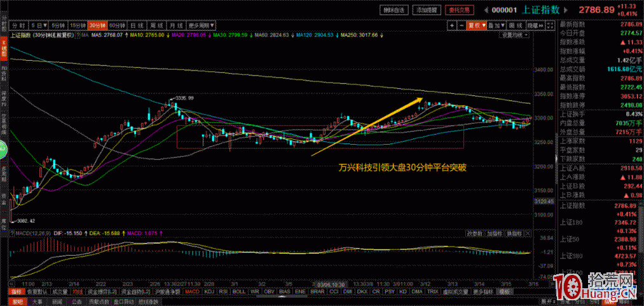This screenshot has height=306, width=644.
Task: Click MA10: 2765.00 value label
Action: (x=147, y=36)
